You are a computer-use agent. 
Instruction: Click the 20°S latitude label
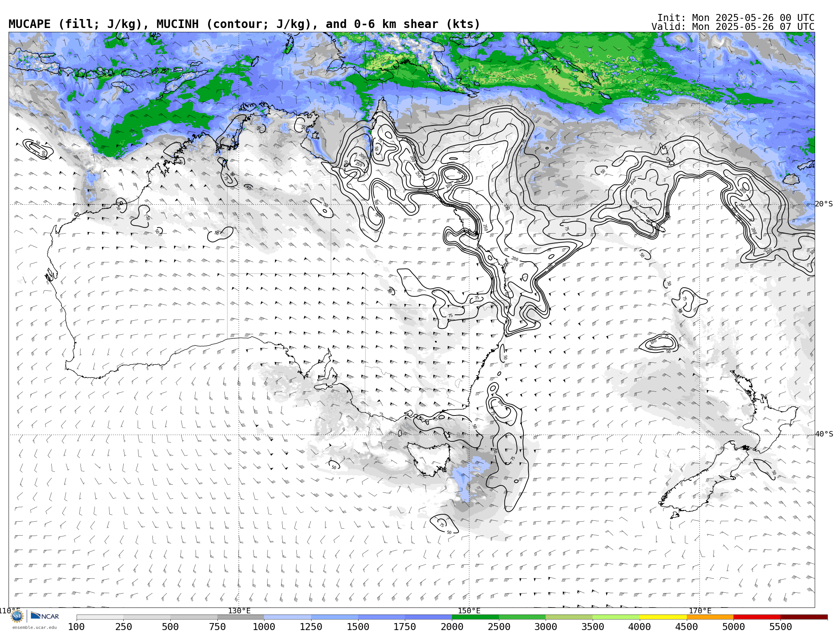click(x=824, y=204)
